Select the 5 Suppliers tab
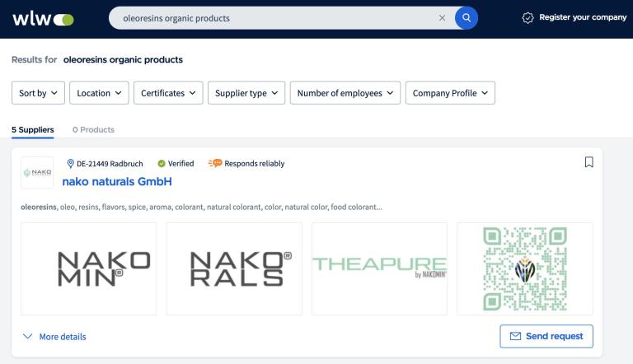Screen dimensions: 633x364 [x=33, y=129]
